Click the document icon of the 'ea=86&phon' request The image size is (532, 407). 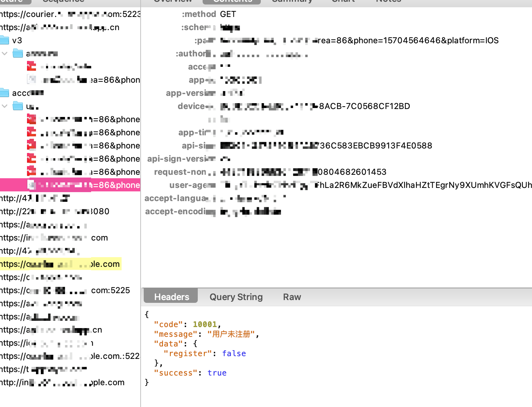32,80
